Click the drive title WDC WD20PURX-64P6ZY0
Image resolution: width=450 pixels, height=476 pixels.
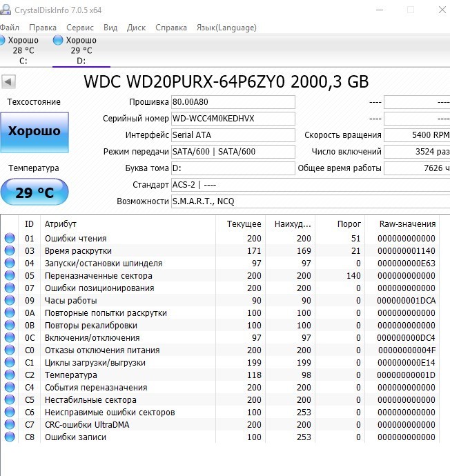[184, 81]
